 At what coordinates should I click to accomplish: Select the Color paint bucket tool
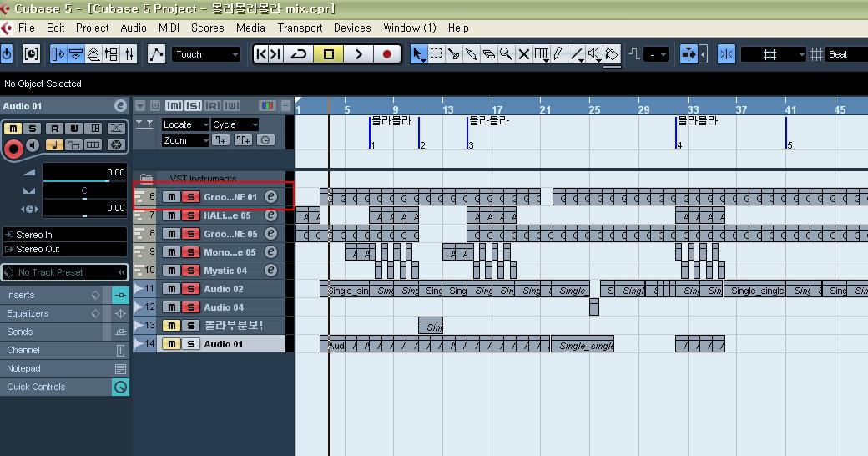tap(612, 54)
